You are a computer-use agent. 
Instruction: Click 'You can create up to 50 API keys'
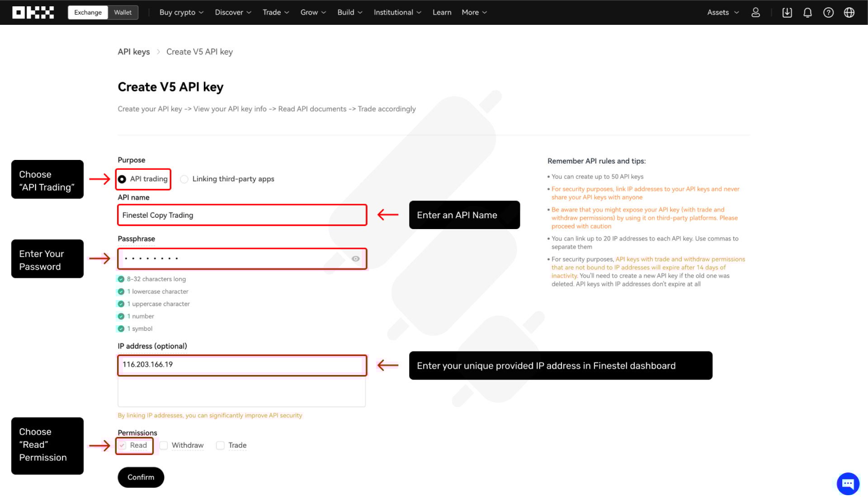pos(597,177)
